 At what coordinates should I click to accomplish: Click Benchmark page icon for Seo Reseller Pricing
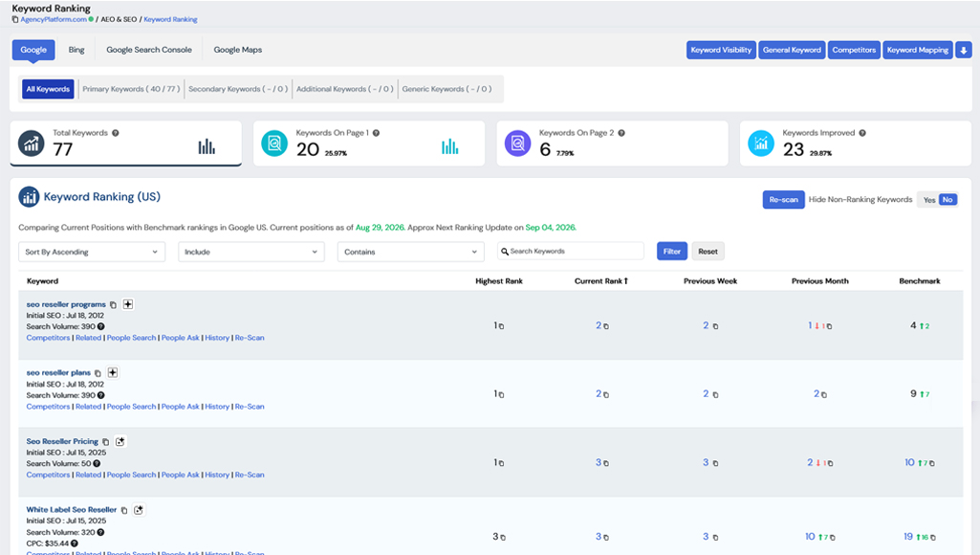932,463
